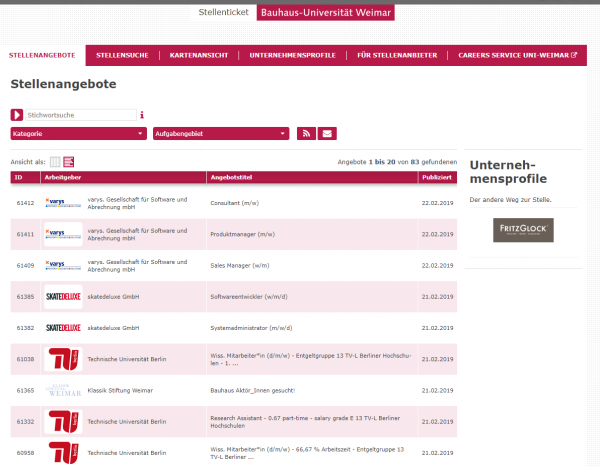The width and height of the screenshot is (600, 467).
Task: Click ID 61385 cell
Action: pos(25,297)
